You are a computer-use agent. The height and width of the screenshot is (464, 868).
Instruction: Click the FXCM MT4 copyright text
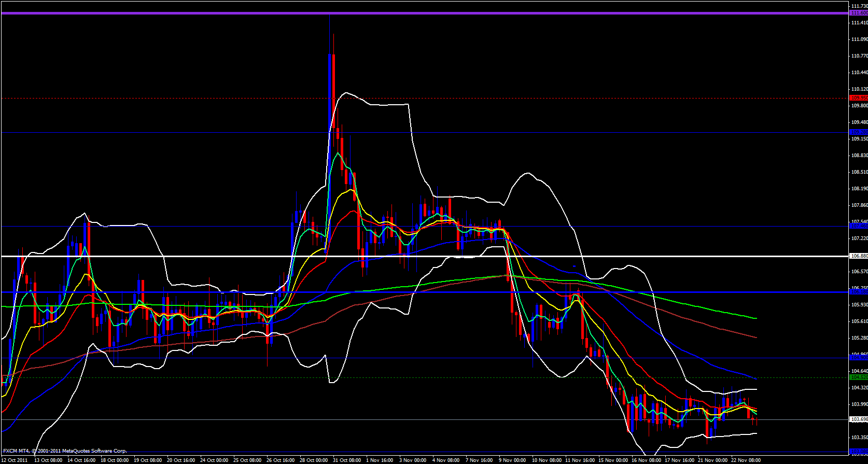point(65,451)
